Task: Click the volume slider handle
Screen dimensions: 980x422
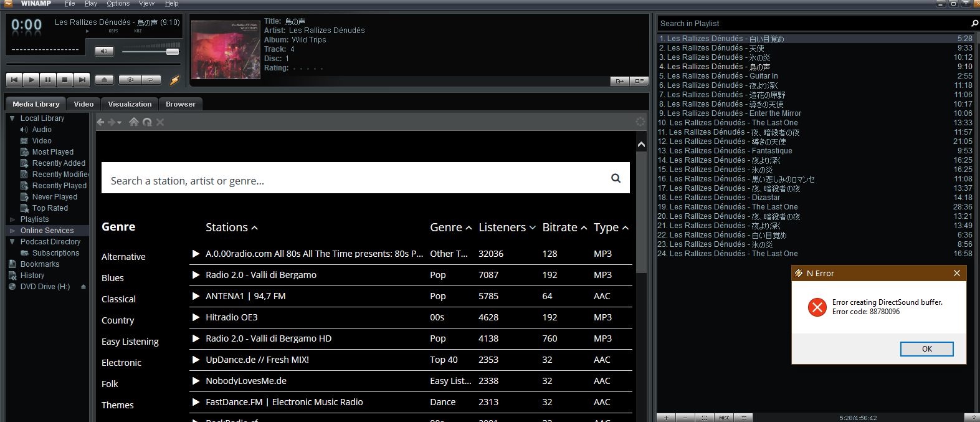Action: (x=173, y=52)
